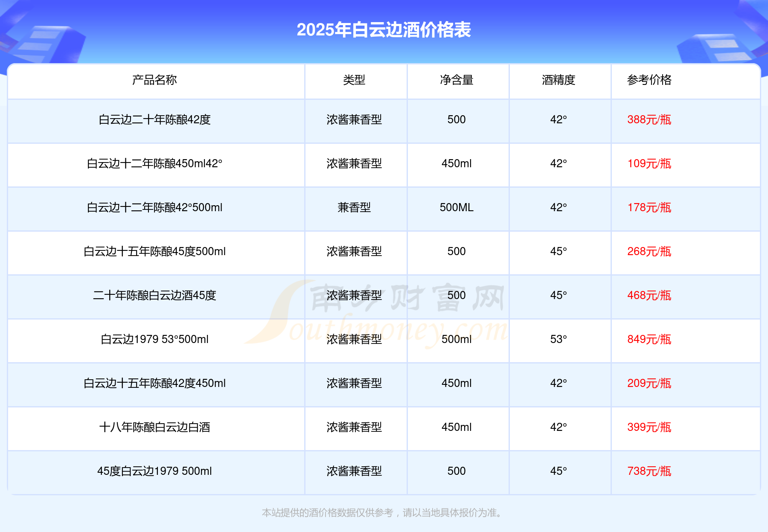Viewport: 768px width, 532px height.
Task: Select the 类型 column header
Action: (x=354, y=80)
